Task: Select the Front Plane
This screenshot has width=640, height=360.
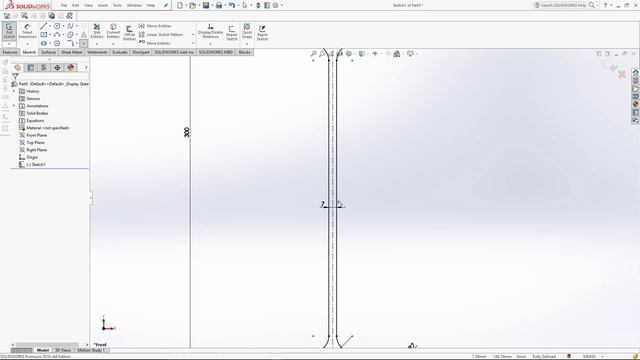Action: click(x=36, y=136)
